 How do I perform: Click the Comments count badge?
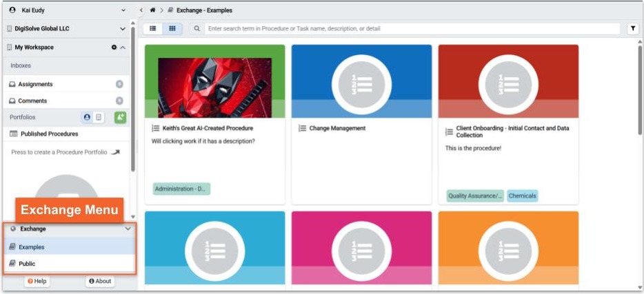pos(119,101)
